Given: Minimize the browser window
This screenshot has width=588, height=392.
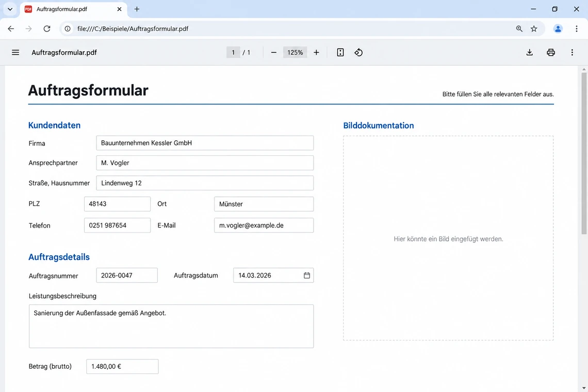Looking at the screenshot, I should 533,9.
